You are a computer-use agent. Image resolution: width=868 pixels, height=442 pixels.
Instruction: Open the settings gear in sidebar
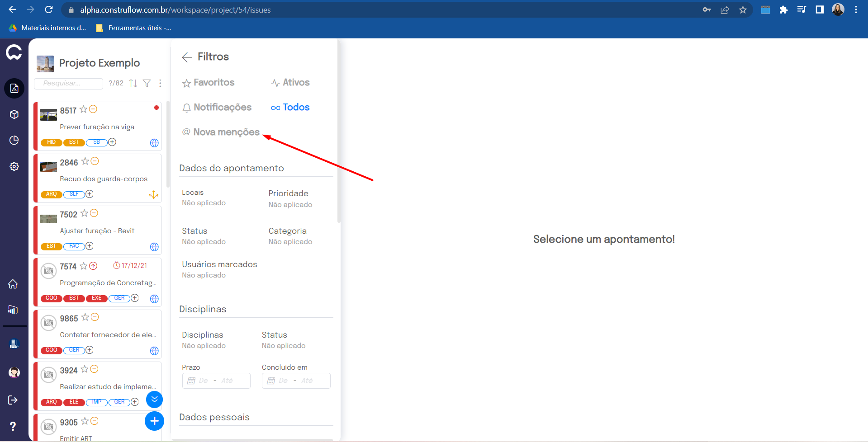pyautogui.click(x=14, y=166)
